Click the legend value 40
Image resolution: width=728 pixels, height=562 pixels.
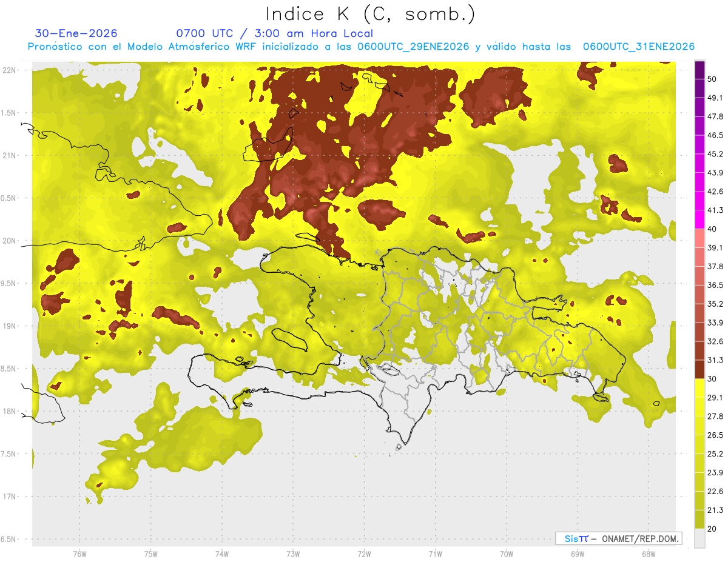tap(712, 229)
